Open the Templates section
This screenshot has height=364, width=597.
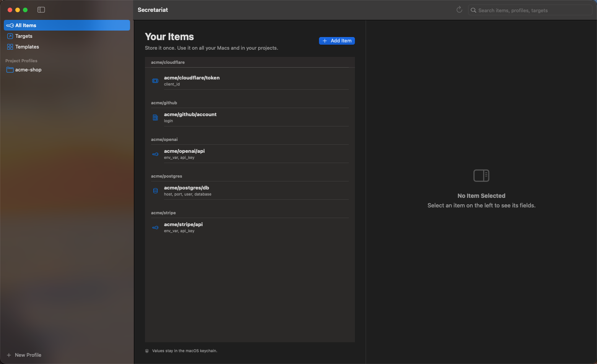pos(67,47)
